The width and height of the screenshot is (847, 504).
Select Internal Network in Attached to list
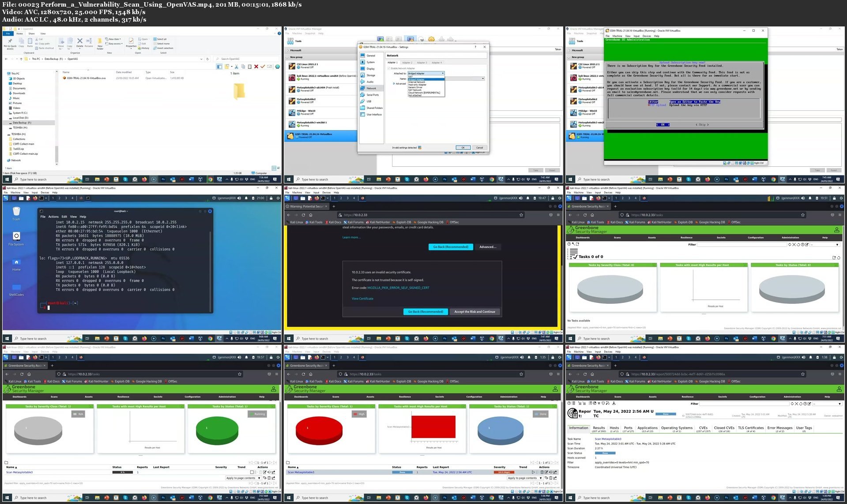(x=417, y=82)
